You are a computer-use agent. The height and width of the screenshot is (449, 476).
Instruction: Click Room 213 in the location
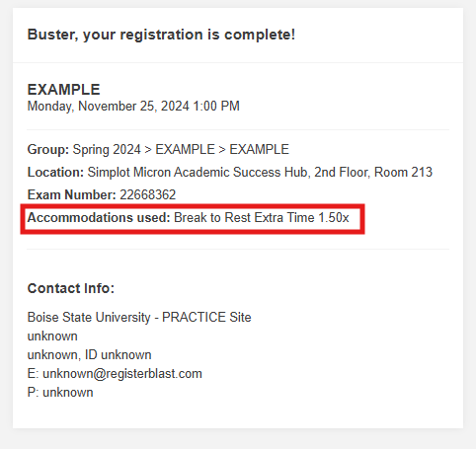[x=403, y=173]
